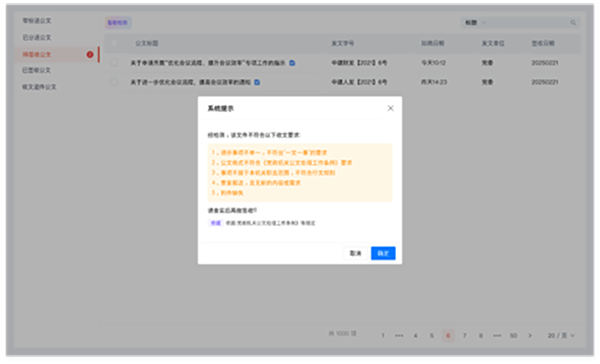Jump to page 7 in the pagination
The width and height of the screenshot is (600, 364).
(x=465, y=336)
